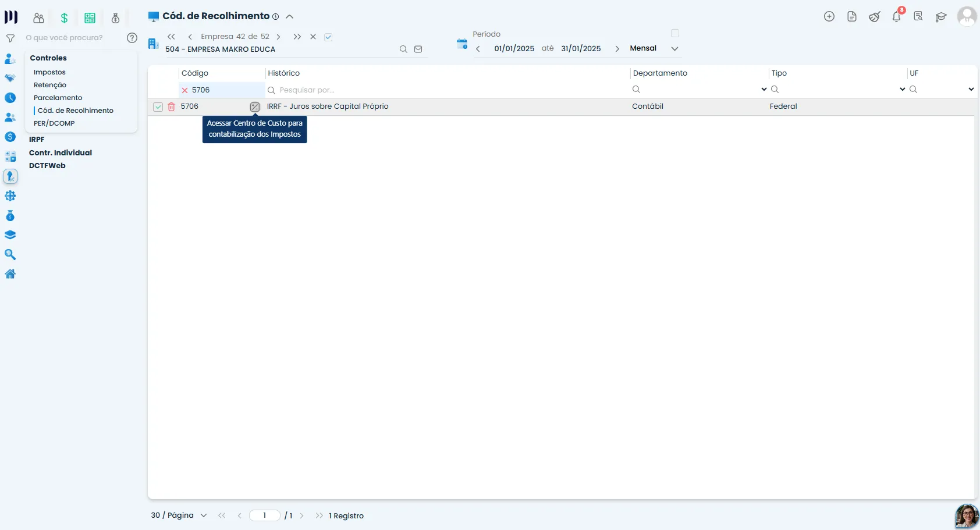Viewport: 980px width, 530px height.
Task: Open the period calendar icon
Action: pyautogui.click(x=462, y=44)
